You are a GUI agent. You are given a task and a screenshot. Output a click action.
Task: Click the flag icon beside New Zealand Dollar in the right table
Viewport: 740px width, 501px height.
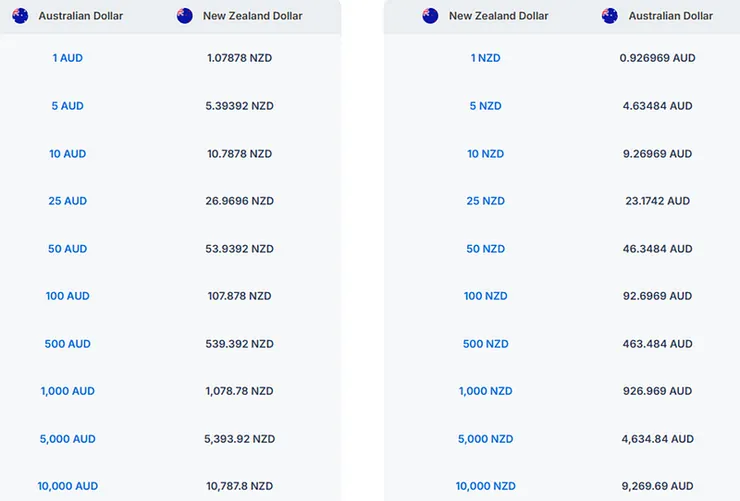click(430, 16)
